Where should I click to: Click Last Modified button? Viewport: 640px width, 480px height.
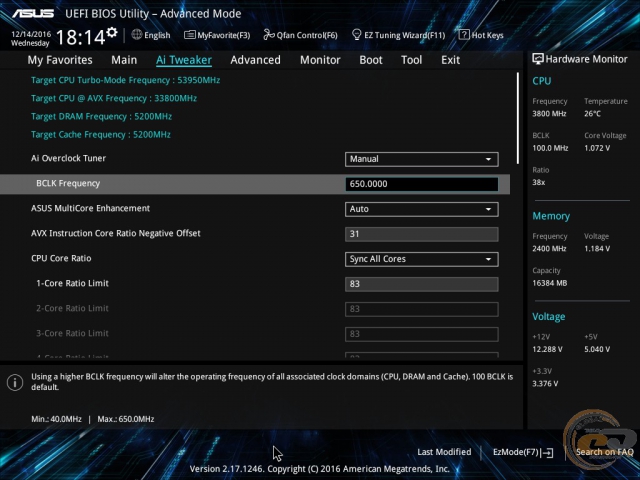click(444, 452)
